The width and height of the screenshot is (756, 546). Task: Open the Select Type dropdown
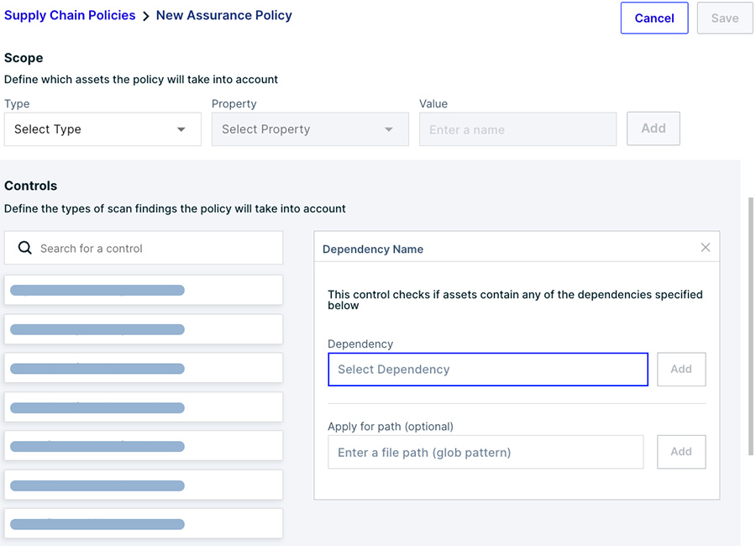point(102,129)
